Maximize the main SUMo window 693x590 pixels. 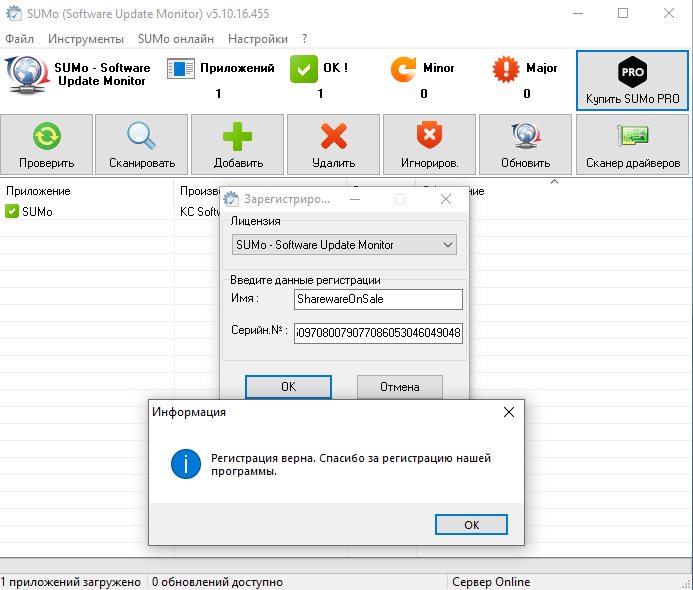tap(623, 13)
